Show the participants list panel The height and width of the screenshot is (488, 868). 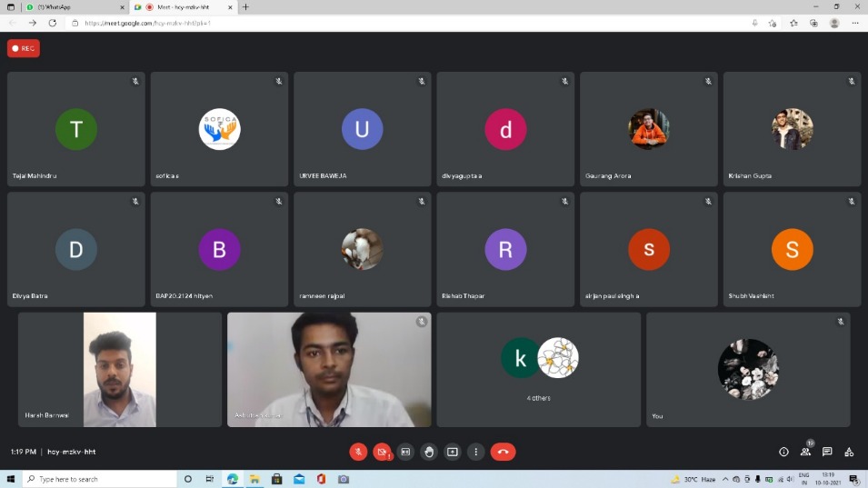805,452
